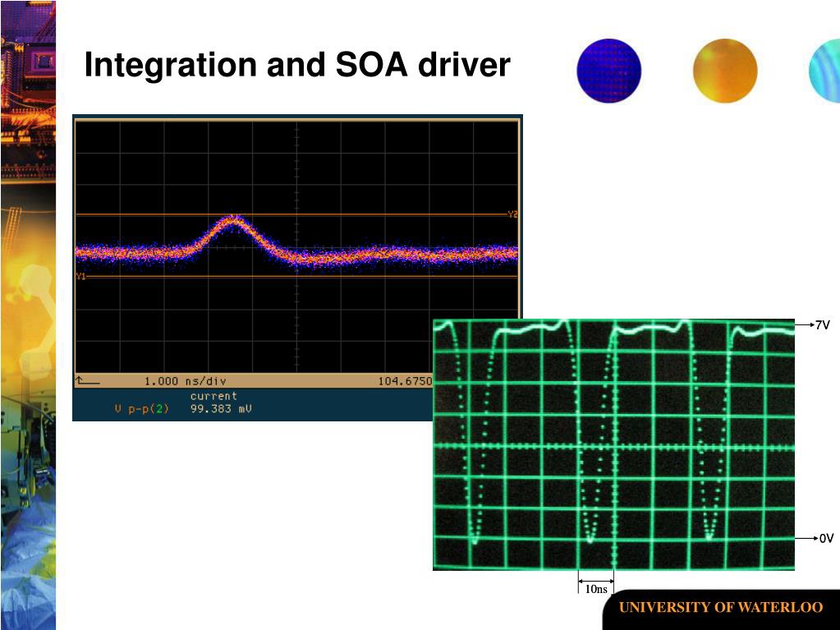The width and height of the screenshot is (840, 630).
Task: Click the 'UNIVERSITY OF WATERLOO' footer text
Action: pos(721,608)
